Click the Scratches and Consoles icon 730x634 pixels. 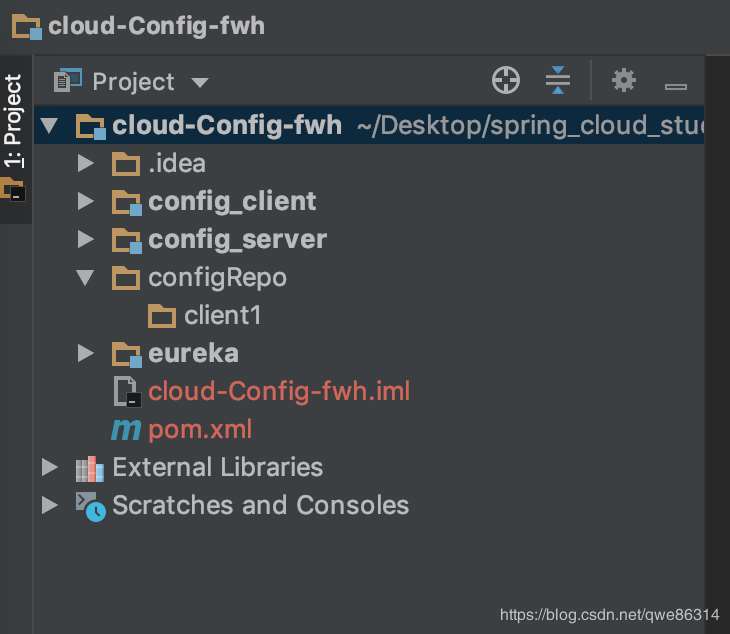point(90,506)
